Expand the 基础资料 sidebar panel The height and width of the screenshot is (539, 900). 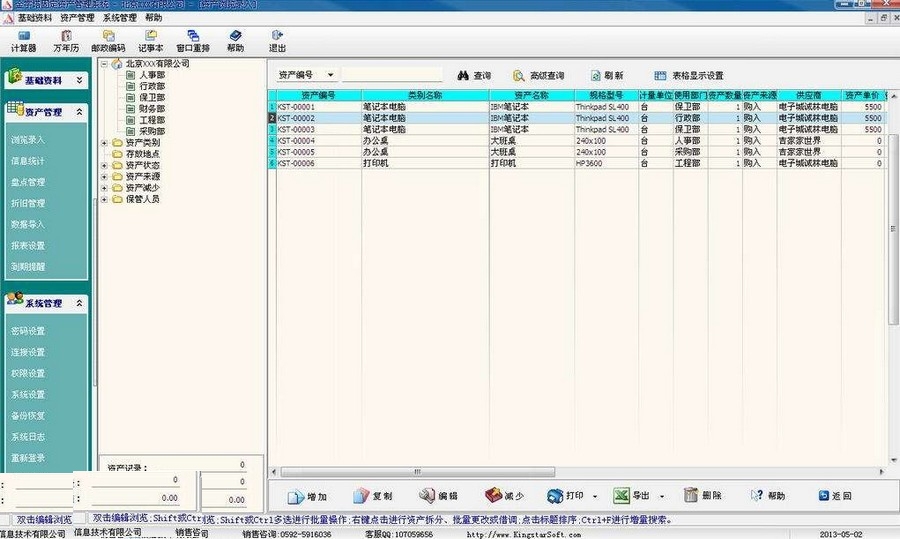pyautogui.click(x=80, y=79)
